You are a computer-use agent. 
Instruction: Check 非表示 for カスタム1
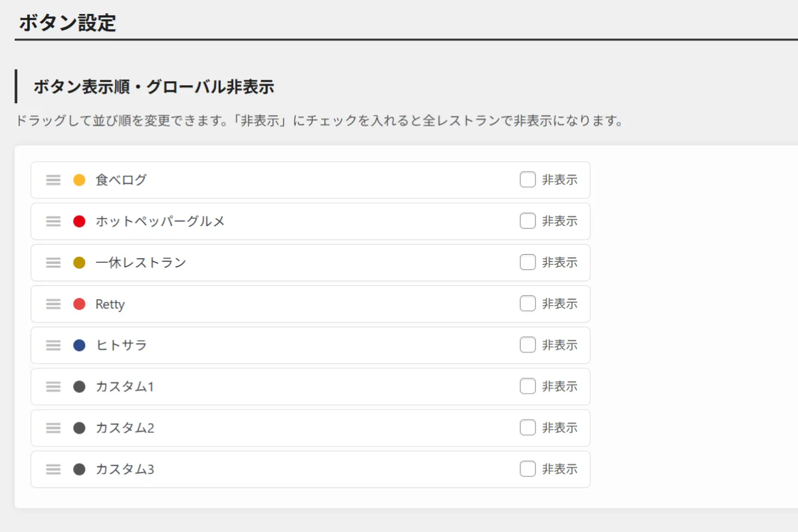pyautogui.click(x=527, y=386)
